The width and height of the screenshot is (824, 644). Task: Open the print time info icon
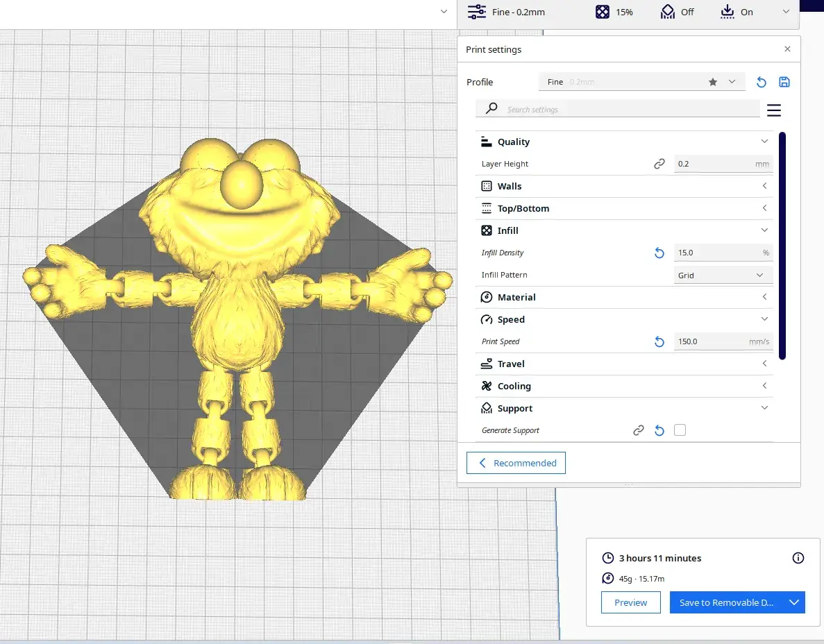(x=798, y=558)
